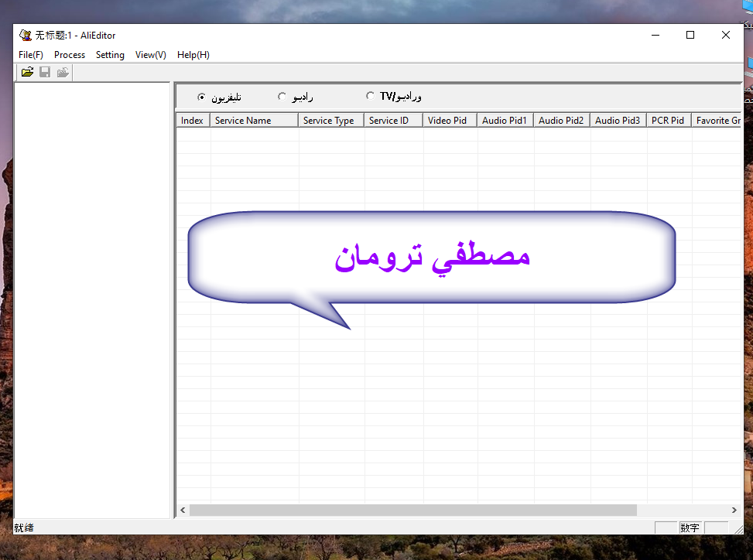Expand the Help(H) menu
Image resolution: width=753 pixels, height=560 pixels.
193,55
